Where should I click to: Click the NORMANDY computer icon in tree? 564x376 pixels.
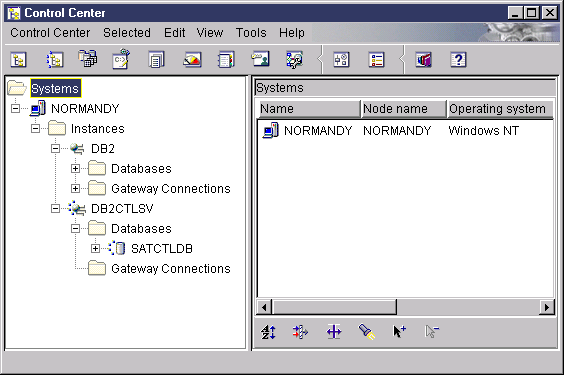(38, 108)
